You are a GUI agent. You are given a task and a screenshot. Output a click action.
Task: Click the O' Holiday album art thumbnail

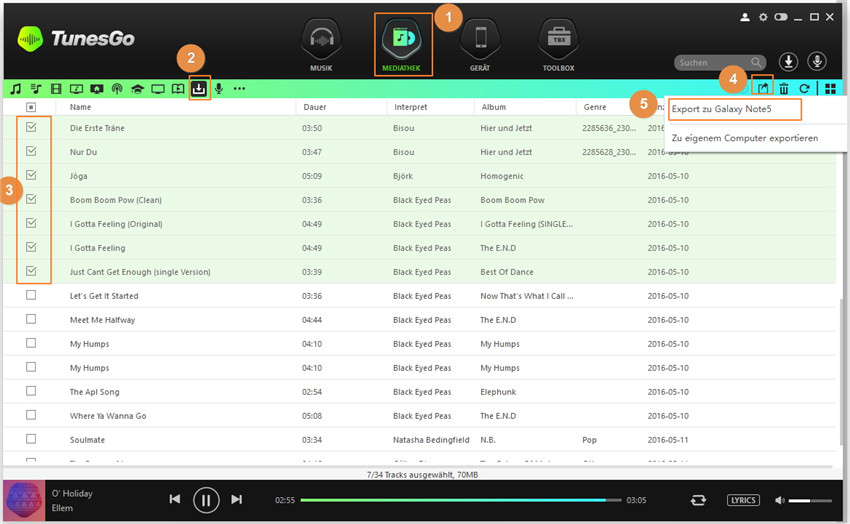click(x=24, y=501)
